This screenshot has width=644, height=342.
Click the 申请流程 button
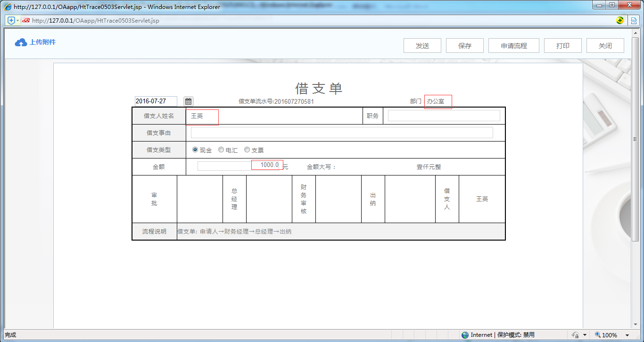pyautogui.click(x=513, y=45)
